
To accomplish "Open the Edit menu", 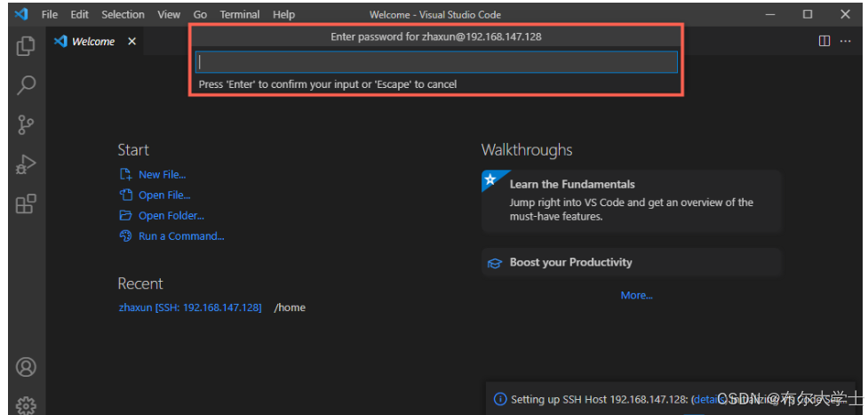I will pyautogui.click(x=80, y=14).
